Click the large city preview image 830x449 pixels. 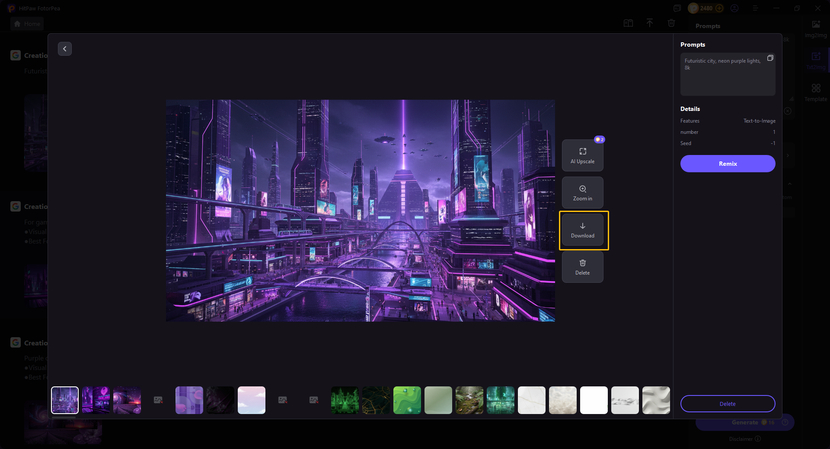pyautogui.click(x=360, y=210)
